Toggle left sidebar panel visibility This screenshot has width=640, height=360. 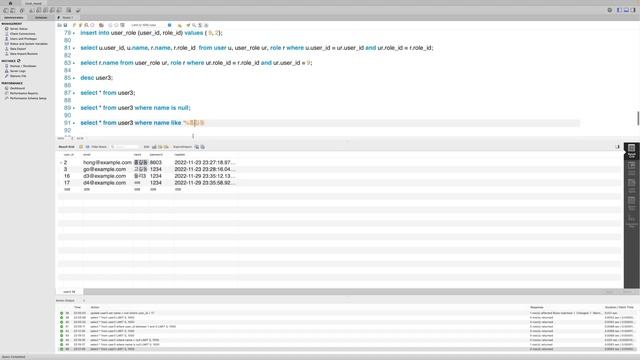click(x=619, y=10)
